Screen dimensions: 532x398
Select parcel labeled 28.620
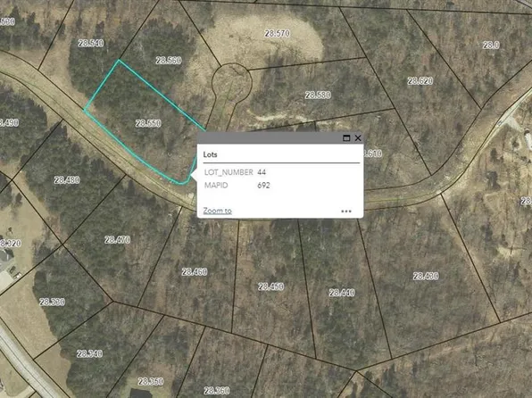point(420,80)
